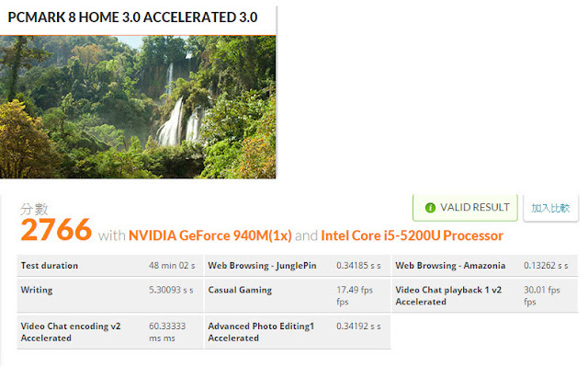Select the Writing result row
Screen dimensions: 588x367
[110, 295]
